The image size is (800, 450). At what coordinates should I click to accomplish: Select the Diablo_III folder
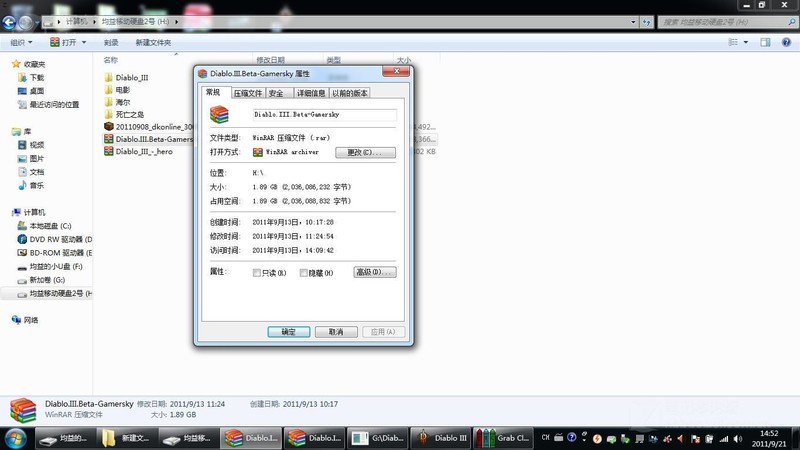point(132,78)
